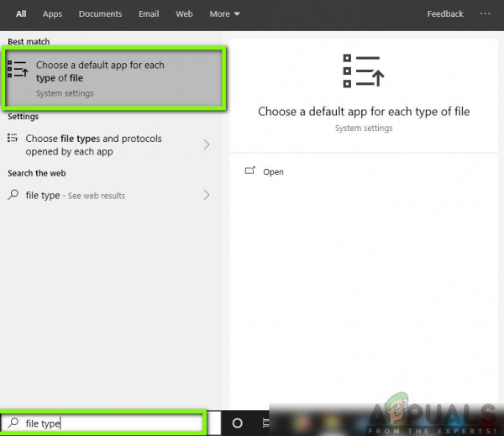This screenshot has height=436, width=504.
Task: Click the magnifier icon in the search box
Action: tap(13, 423)
